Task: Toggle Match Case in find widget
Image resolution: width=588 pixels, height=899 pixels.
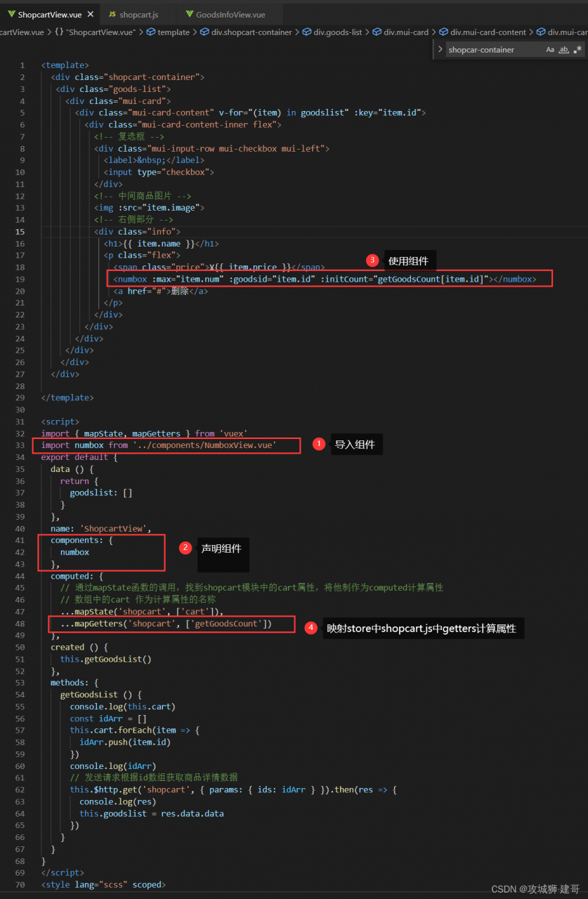Action: (x=550, y=49)
